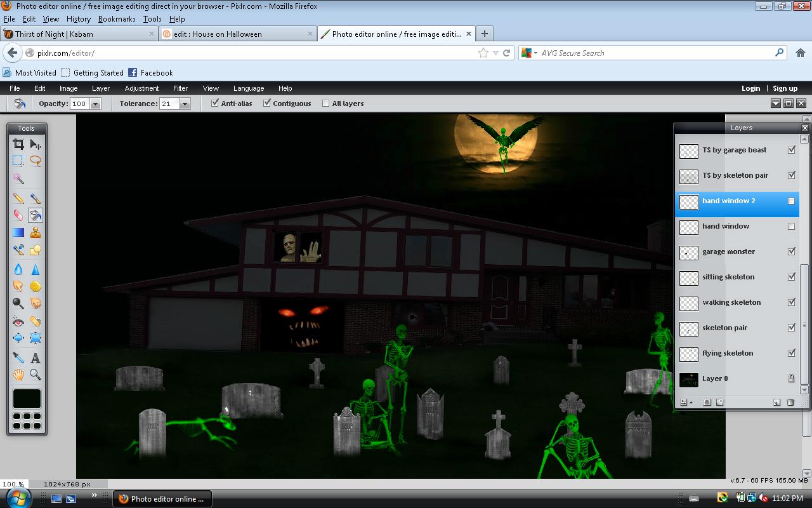Switch to Thirst of Night Kabam tab
The width and height of the screenshot is (812, 508).
[x=79, y=34]
